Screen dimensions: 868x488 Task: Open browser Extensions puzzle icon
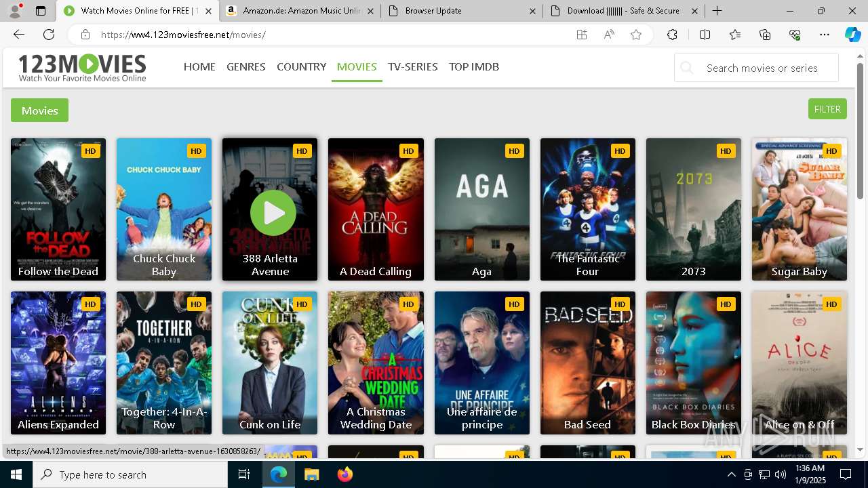click(672, 35)
